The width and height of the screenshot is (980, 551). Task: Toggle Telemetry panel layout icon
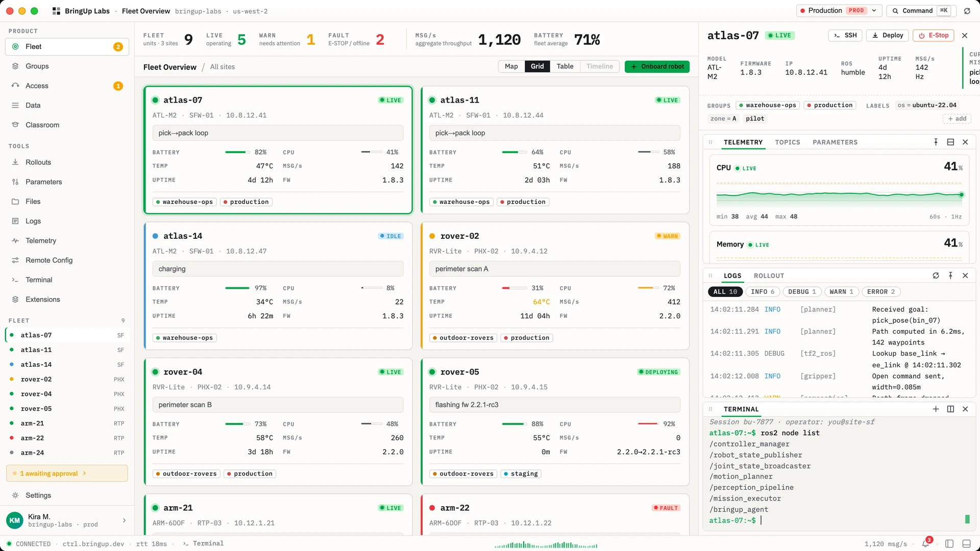[950, 142]
